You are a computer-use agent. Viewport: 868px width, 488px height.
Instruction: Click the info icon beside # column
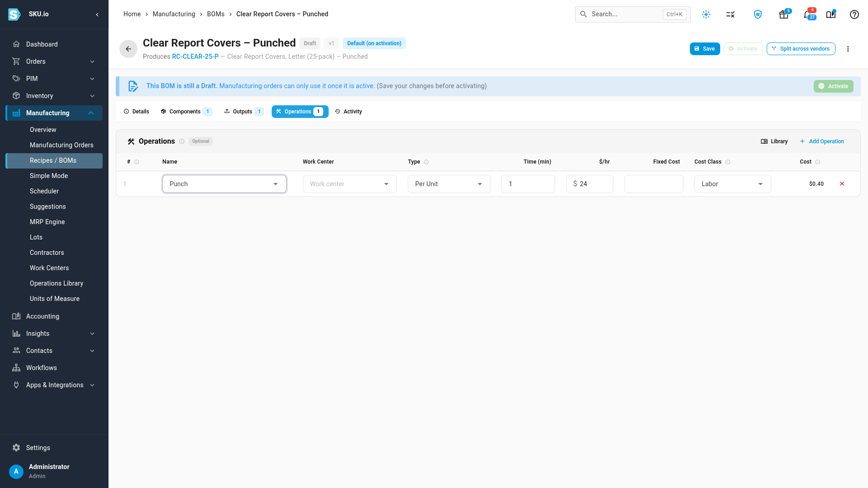click(x=137, y=162)
